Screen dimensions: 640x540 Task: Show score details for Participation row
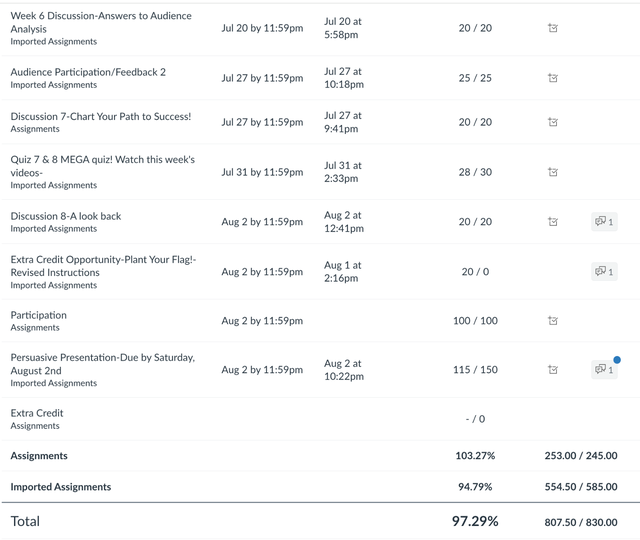click(553, 321)
